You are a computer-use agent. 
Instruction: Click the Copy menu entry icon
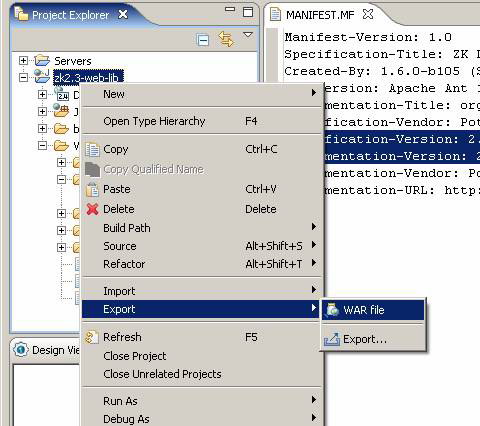pyautogui.click(x=92, y=149)
